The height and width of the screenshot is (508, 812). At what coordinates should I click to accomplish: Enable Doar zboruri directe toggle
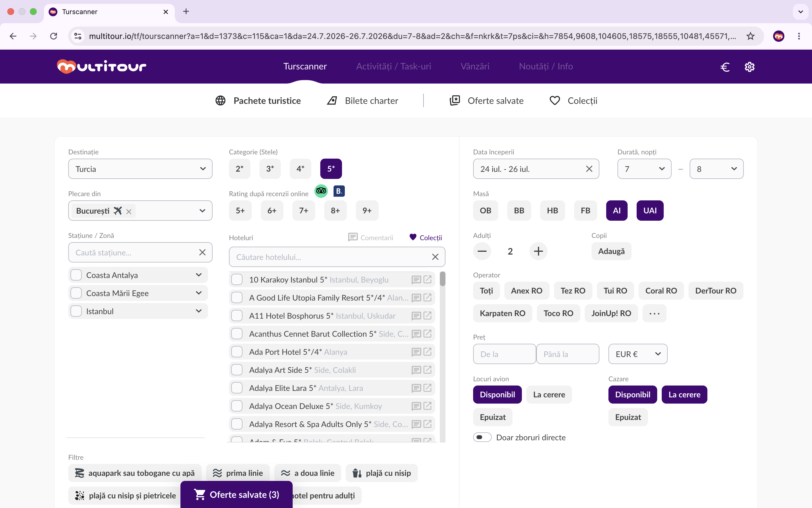[482, 437]
